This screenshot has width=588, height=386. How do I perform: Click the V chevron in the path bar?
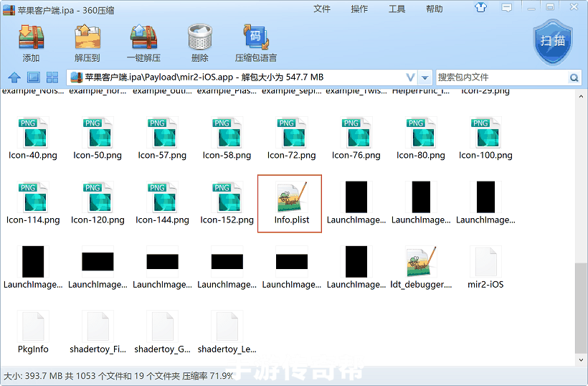point(411,77)
